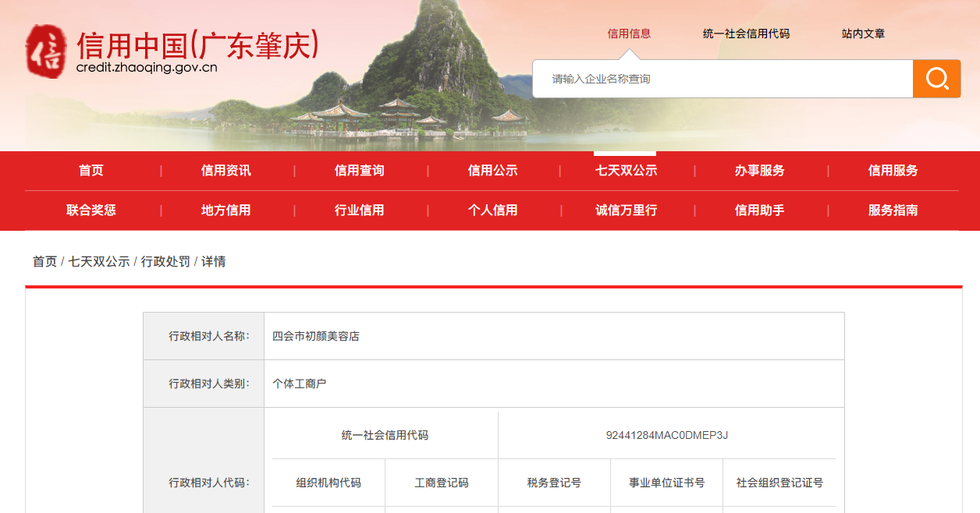Click the credit code 92441284MAC0DMEP3J
The height and width of the screenshot is (513, 980).
point(667,435)
